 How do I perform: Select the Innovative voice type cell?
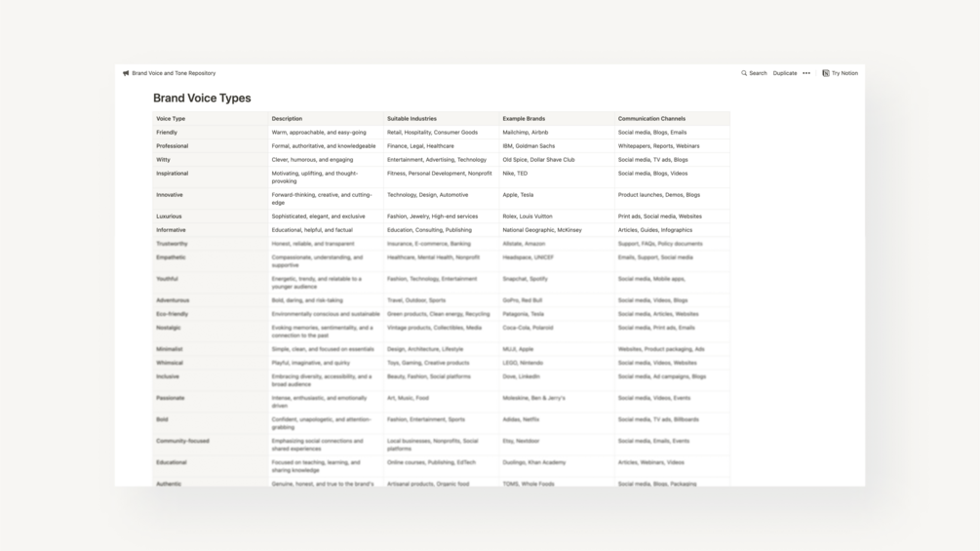[x=211, y=199]
